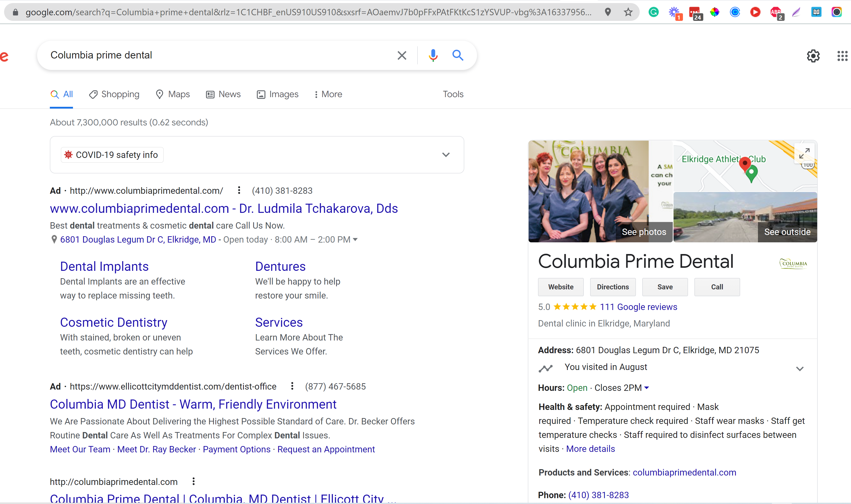Click the blue magnifying glass search icon
The image size is (851, 504).
coord(457,55)
